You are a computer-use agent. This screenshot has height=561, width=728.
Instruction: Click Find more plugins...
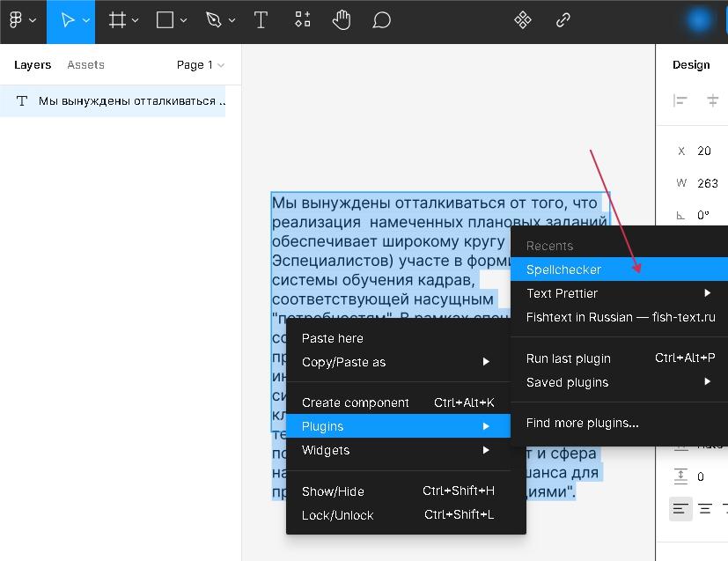[x=582, y=423]
